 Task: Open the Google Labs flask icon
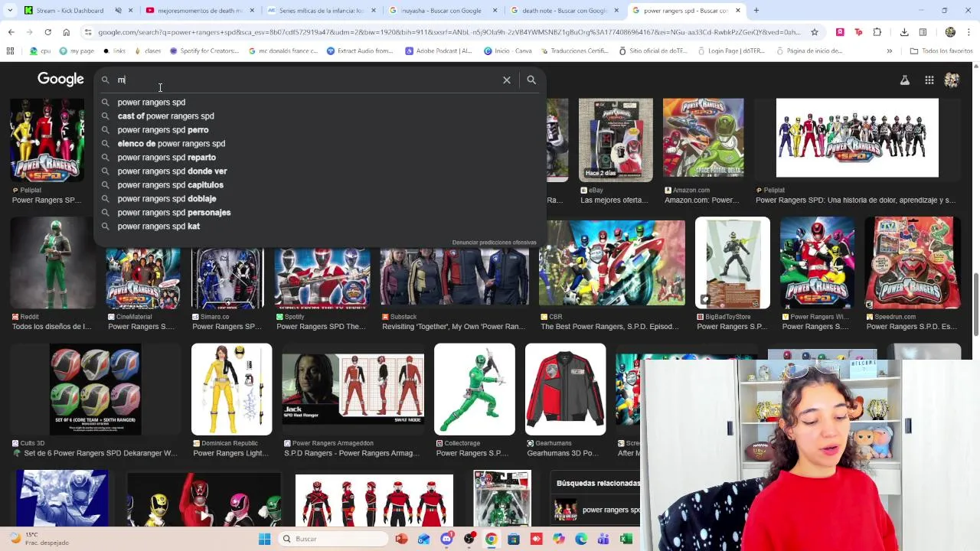(x=904, y=80)
